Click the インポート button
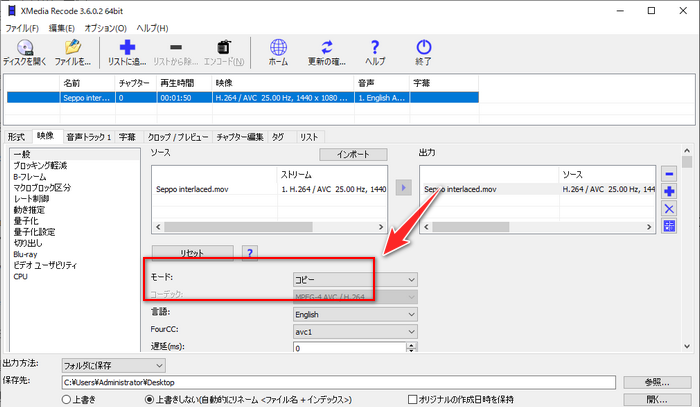700x407 pixels. click(x=352, y=154)
